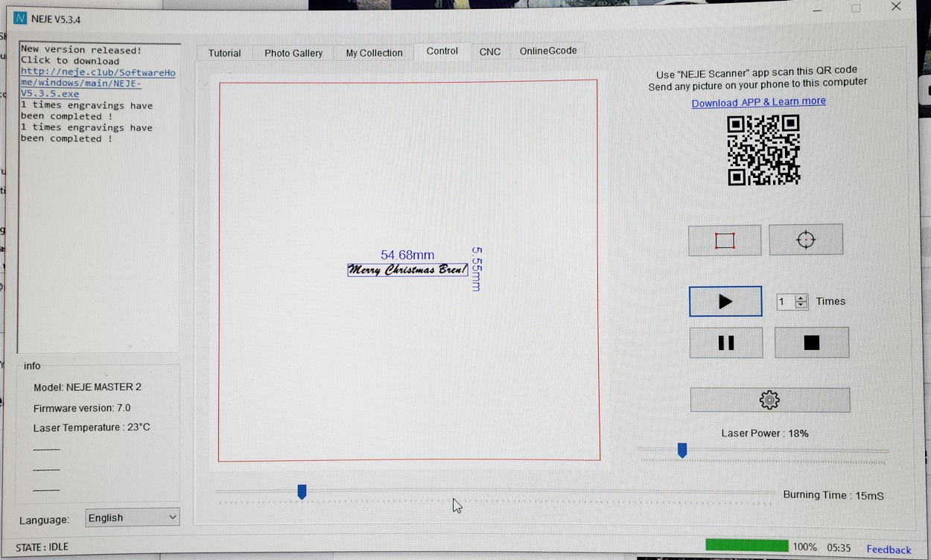This screenshot has width=931, height=560.
Task: Click the Download APP & Learn more link
Action: (758, 102)
